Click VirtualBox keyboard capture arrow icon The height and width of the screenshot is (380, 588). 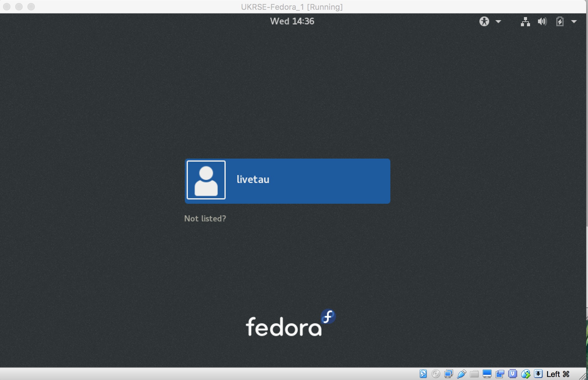point(538,374)
